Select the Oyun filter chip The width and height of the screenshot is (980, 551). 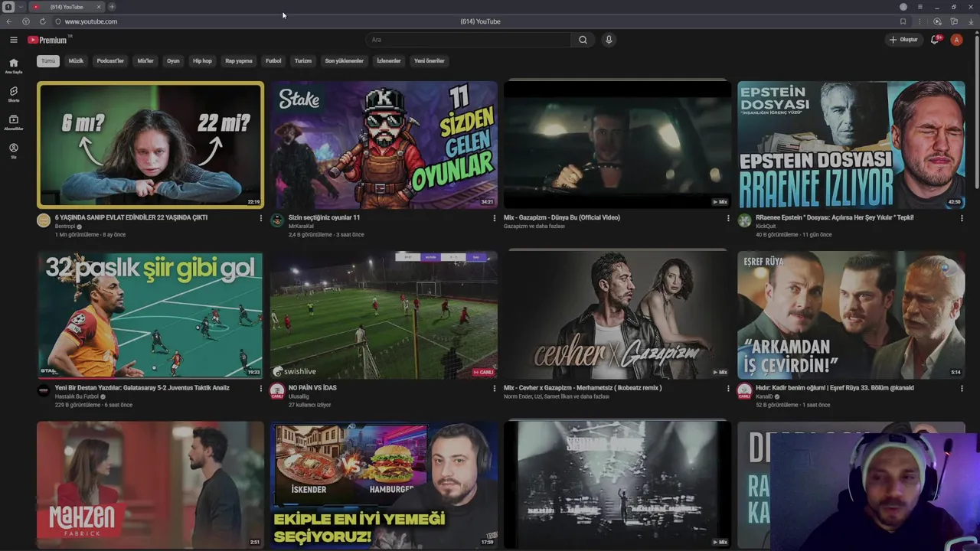click(173, 60)
